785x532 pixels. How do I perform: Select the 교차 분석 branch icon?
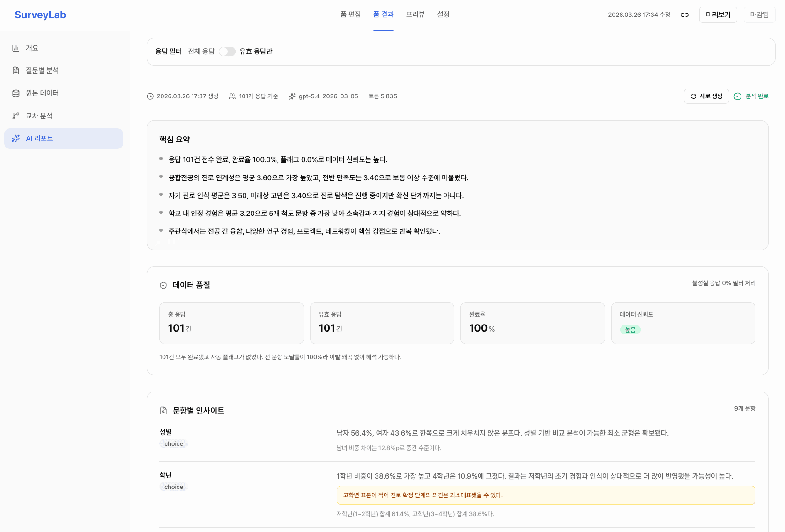point(15,116)
